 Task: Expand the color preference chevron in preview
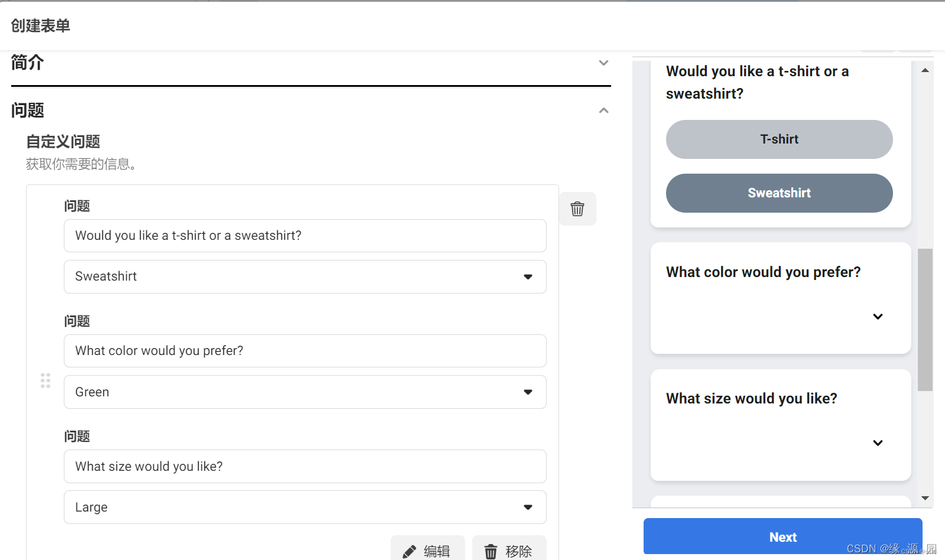pyautogui.click(x=878, y=317)
